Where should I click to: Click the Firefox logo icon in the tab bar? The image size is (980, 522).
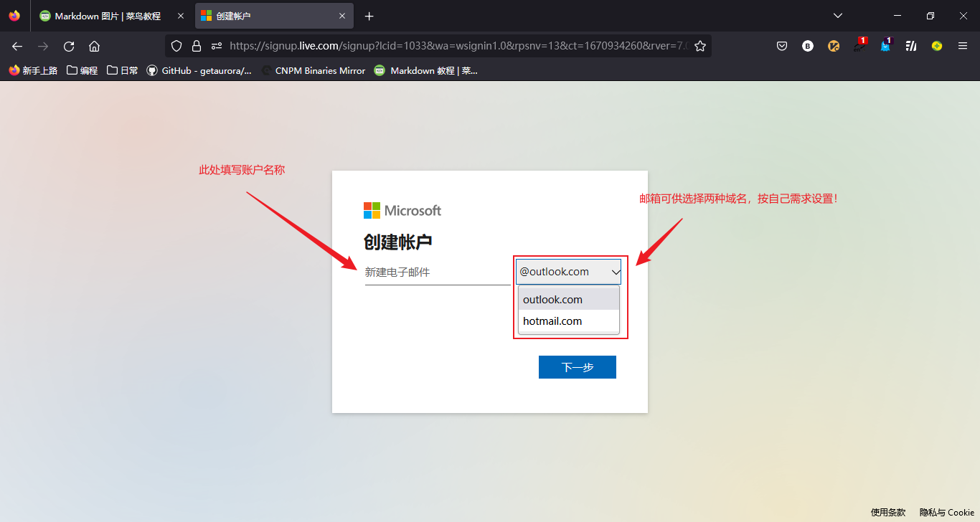[14, 15]
